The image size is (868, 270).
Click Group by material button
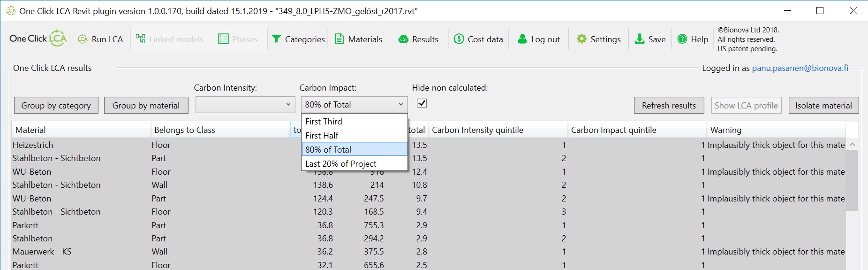146,105
